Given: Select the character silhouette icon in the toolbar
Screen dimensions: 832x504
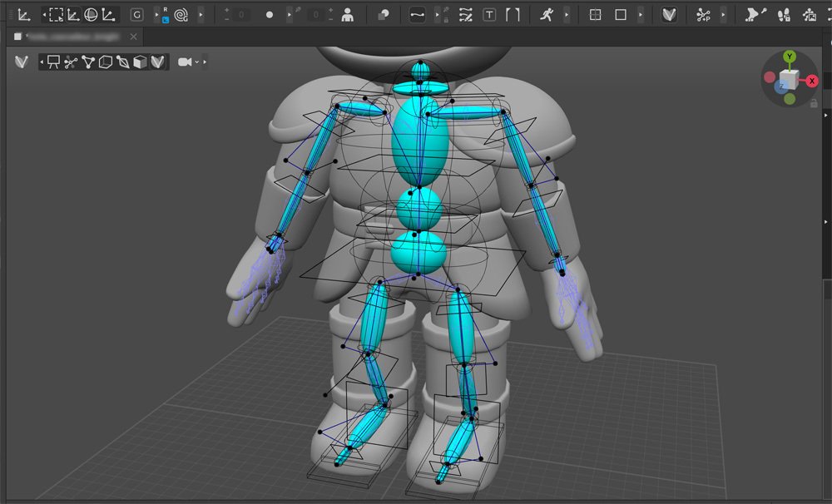Looking at the screenshot, I should coord(348,14).
